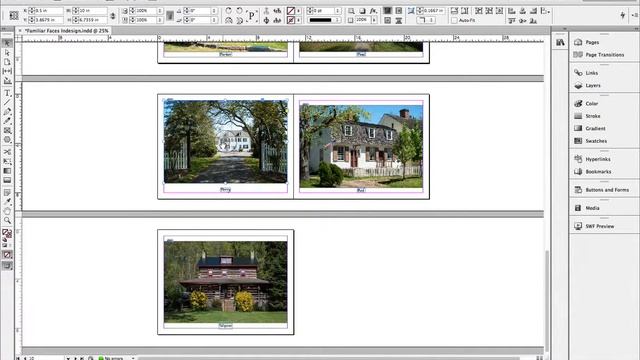Click the Rotate 90° Clockwise icon
640x360 pixels.
click(229, 11)
